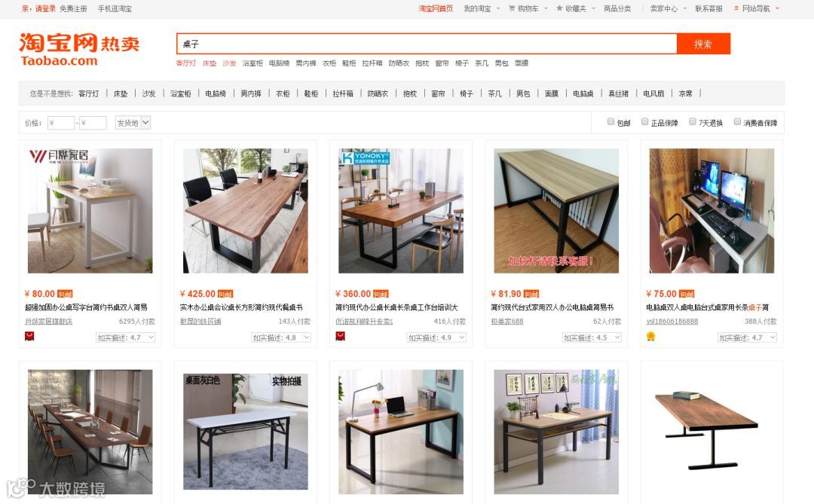This screenshot has height=504, width=814.
Task: Click the favorites star icon
Action: click(x=559, y=8)
